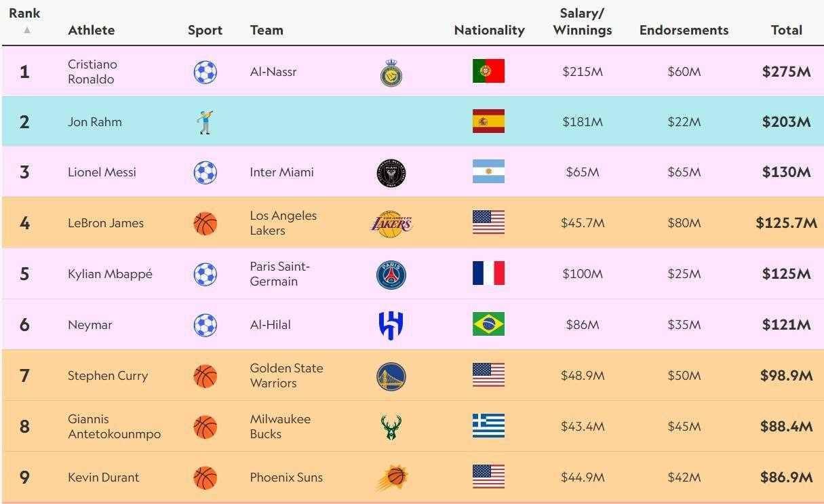Toggle the Rank column sort arrow

(x=27, y=30)
